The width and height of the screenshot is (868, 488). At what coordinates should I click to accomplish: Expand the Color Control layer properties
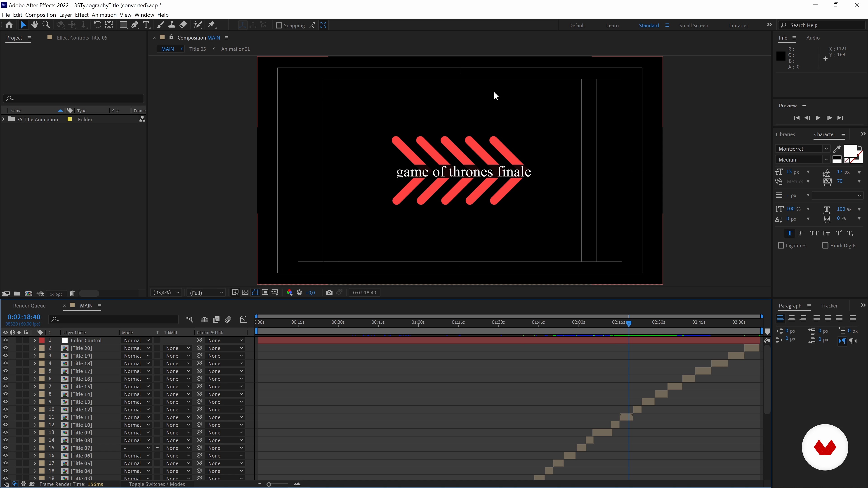[35, 340]
